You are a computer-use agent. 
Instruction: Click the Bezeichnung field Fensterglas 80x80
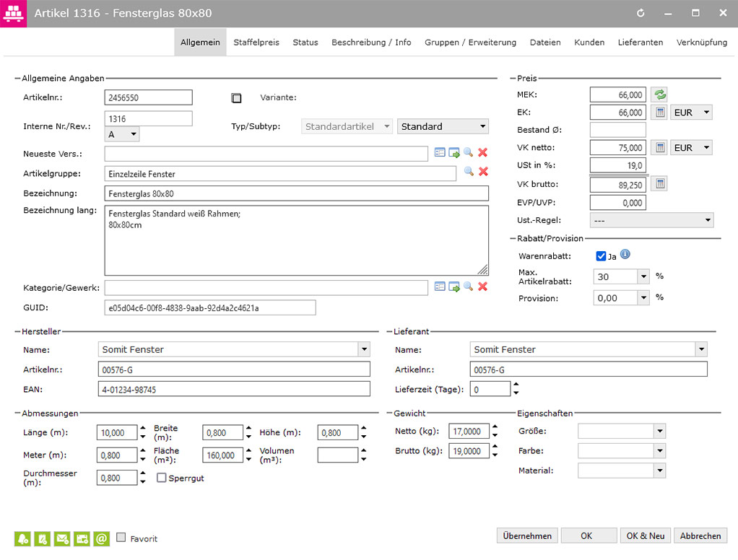(297, 193)
